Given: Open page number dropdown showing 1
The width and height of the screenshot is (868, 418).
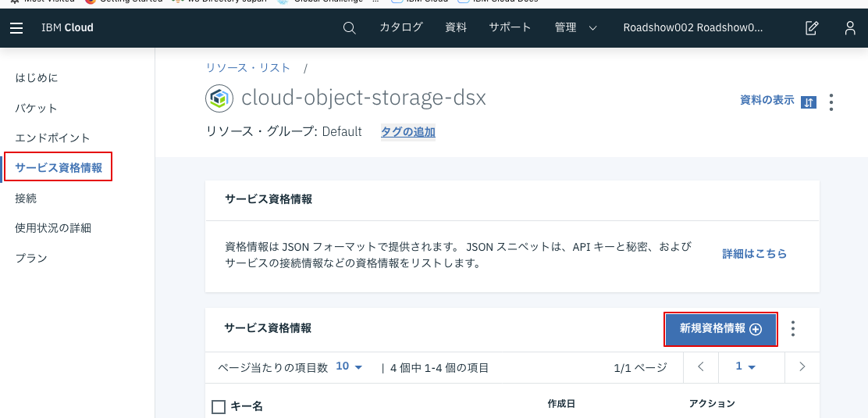Looking at the screenshot, I should (x=745, y=366).
